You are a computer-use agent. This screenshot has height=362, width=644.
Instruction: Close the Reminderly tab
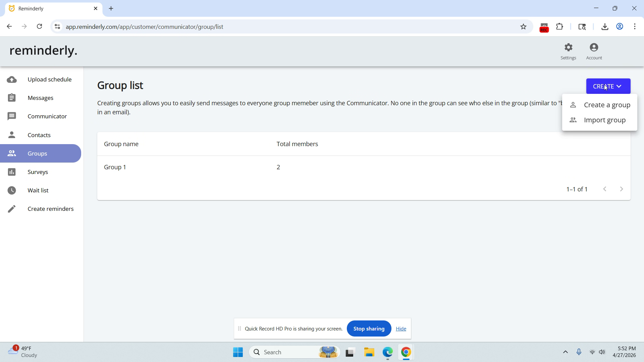[96, 8]
